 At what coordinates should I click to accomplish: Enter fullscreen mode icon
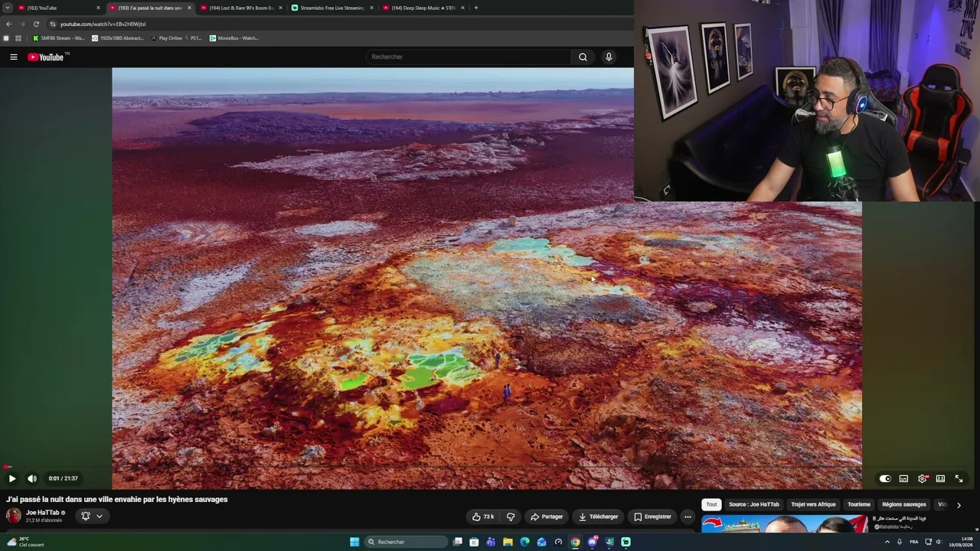pos(959,478)
